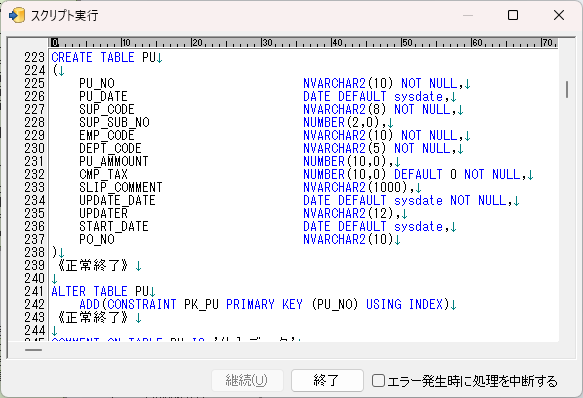Click NVARCHAR2(1000), on line 233
This screenshot has height=398, width=583.
358,187
